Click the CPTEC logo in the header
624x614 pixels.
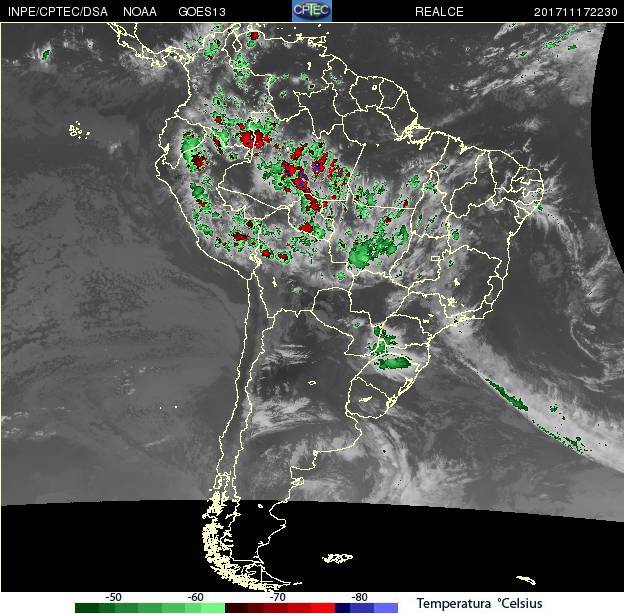click(x=312, y=10)
